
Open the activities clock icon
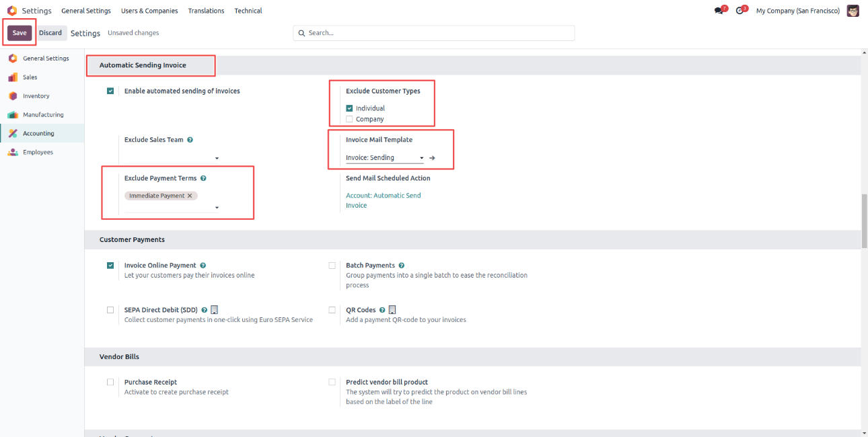(x=739, y=11)
